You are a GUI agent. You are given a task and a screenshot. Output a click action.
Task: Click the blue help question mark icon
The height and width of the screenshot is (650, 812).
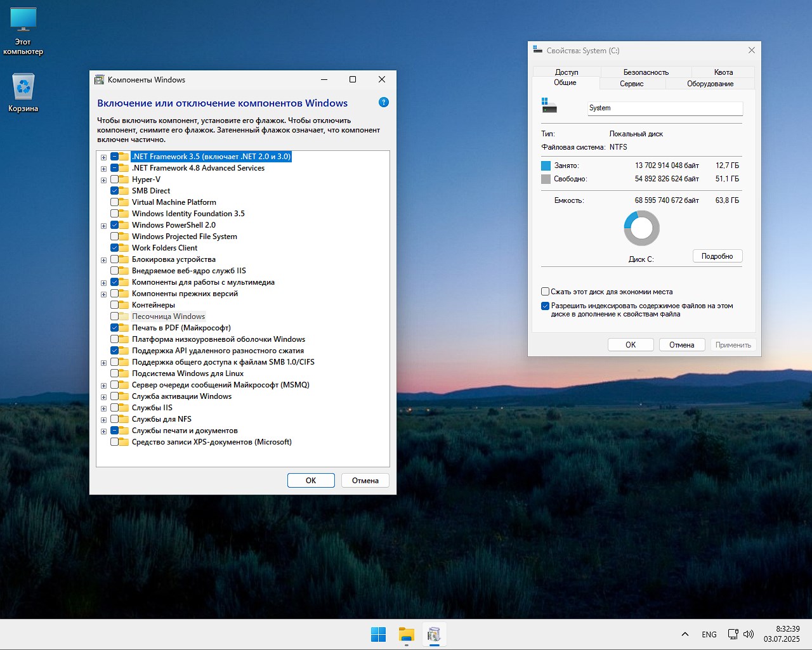coord(383,102)
